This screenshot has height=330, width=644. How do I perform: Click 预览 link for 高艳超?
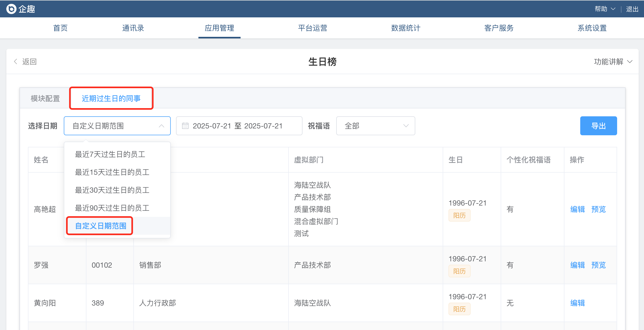coord(598,209)
